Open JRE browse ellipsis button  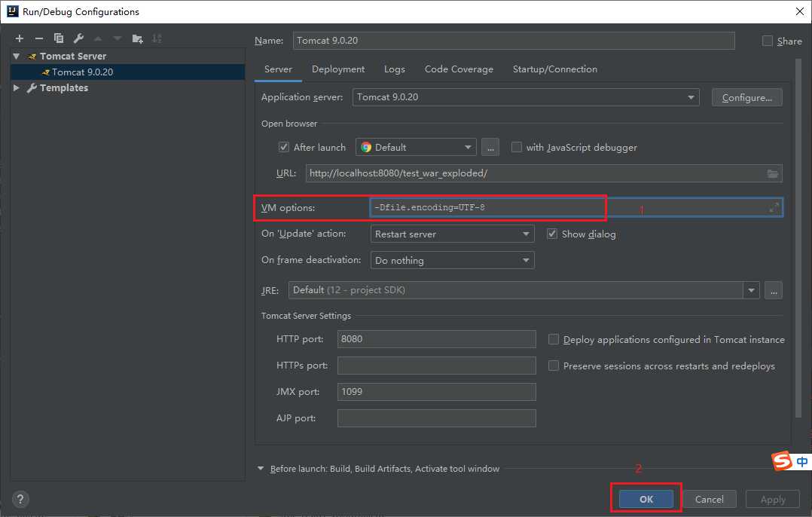tap(773, 291)
